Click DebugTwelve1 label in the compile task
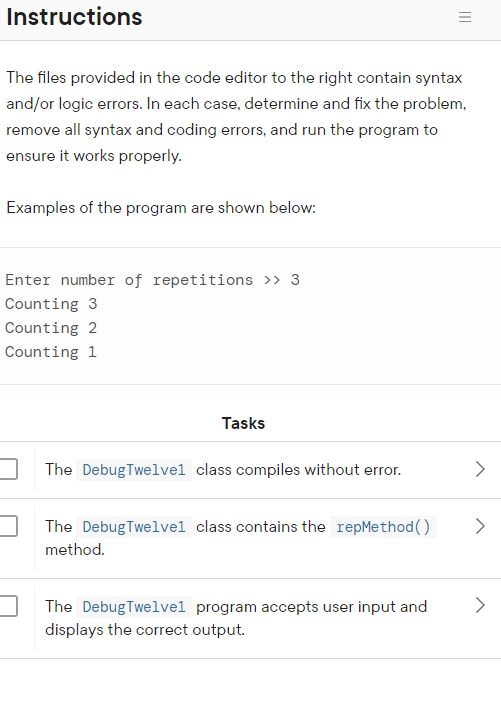Screen dimensions: 501x727 (134, 470)
